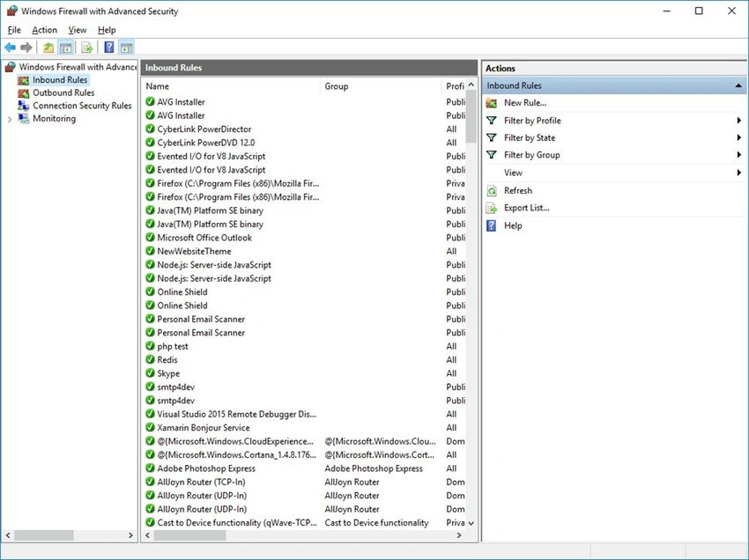Screen dimensions: 749x560
Task: Sort by the Profile column header
Action: pyautogui.click(x=454, y=86)
